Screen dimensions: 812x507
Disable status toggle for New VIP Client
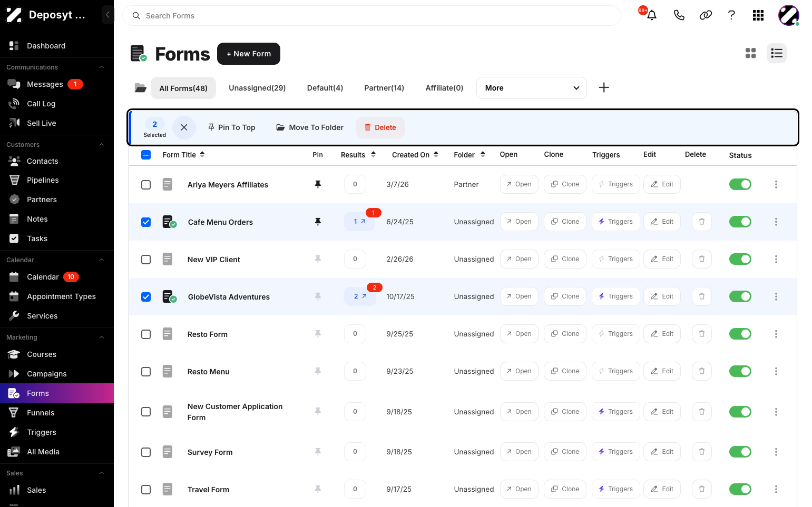pos(740,259)
